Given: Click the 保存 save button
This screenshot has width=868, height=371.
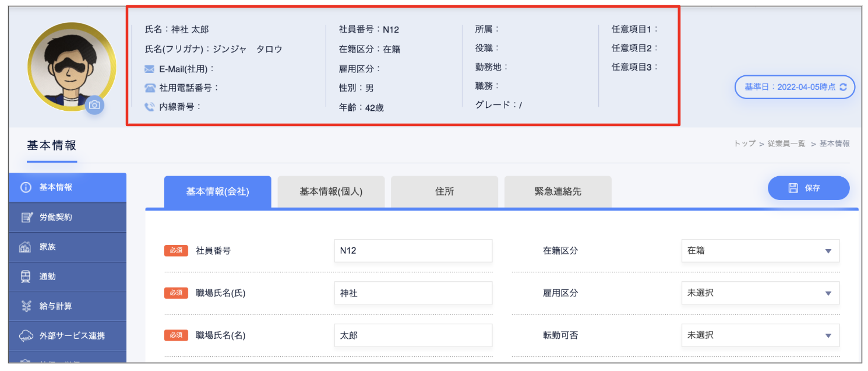Looking at the screenshot, I should (808, 188).
